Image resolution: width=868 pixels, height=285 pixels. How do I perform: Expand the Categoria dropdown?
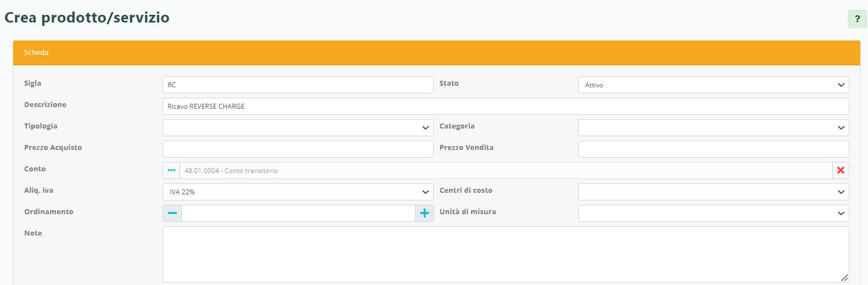713,128
